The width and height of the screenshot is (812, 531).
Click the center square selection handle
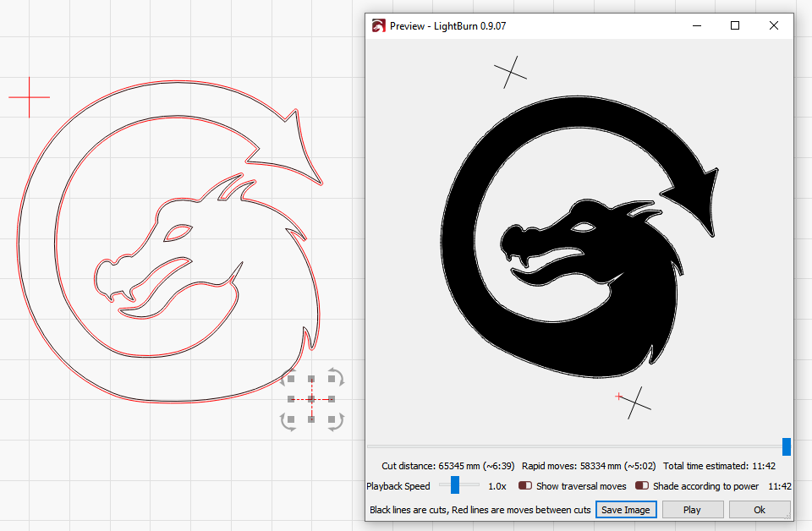tap(311, 398)
